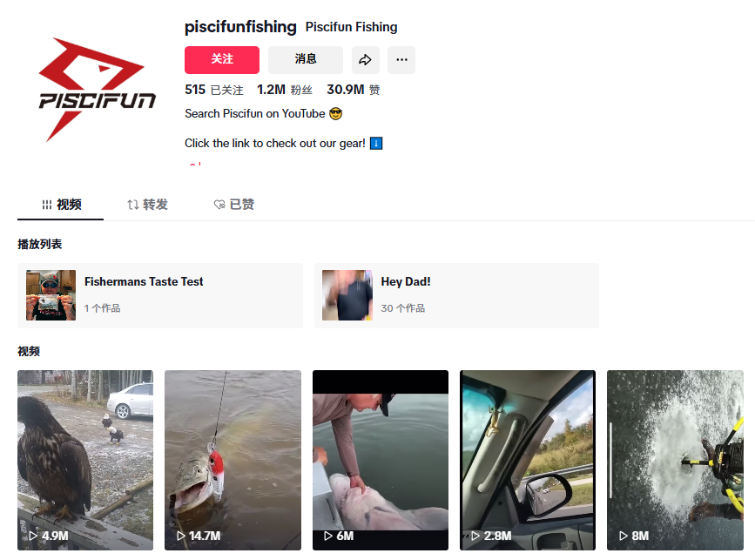Click the play icon on the 4.9M eagle video
Viewport: 755px width, 560px height.
tap(33, 536)
